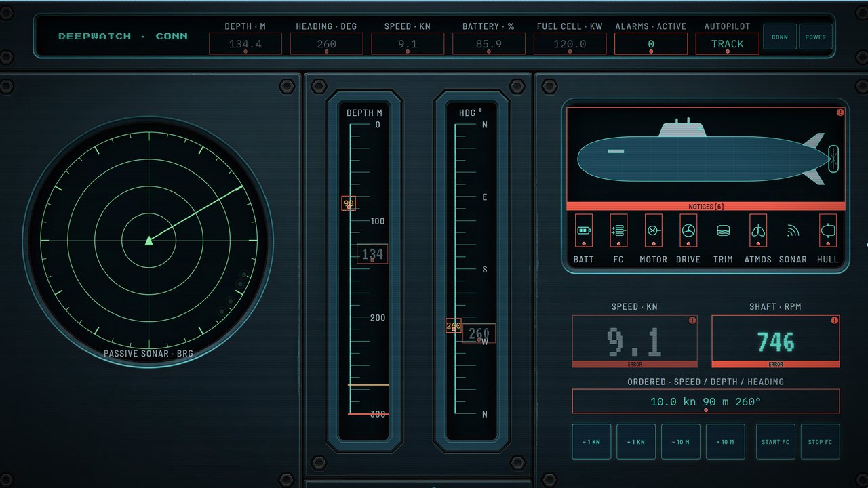Image resolution: width=868 pixels, height=488 pixels.
Task: Decrease ordered speed with − 1 KN
Action: 591,442
